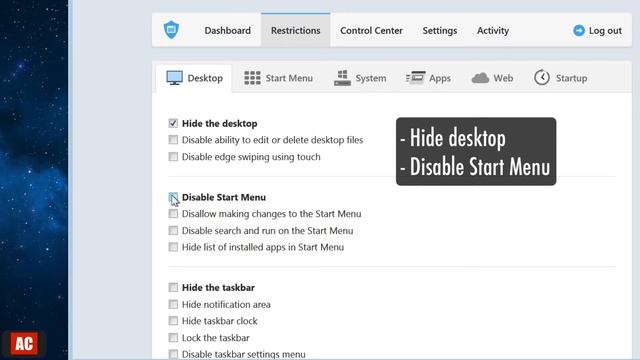Tick the Disable Start Menu checkbox
This screenshot has height=360, width=640.
coord(173,197)
